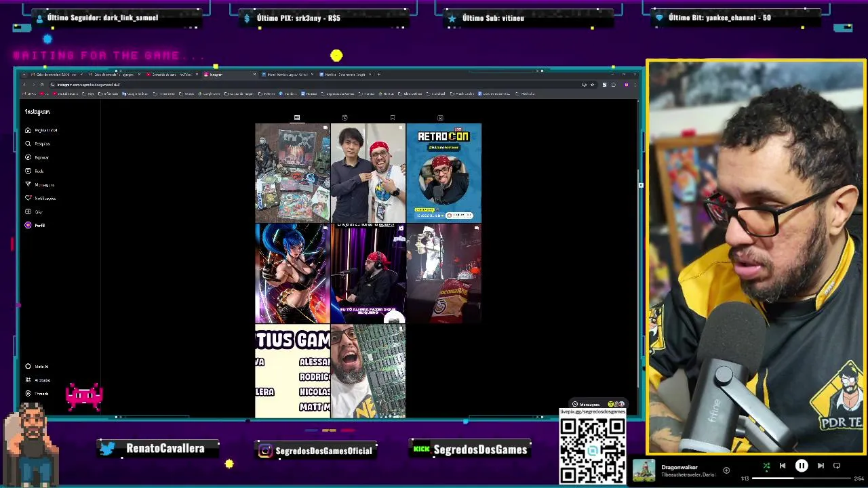Open blue-haired character artwork post

pyautogui.click(x=292, y=273)
